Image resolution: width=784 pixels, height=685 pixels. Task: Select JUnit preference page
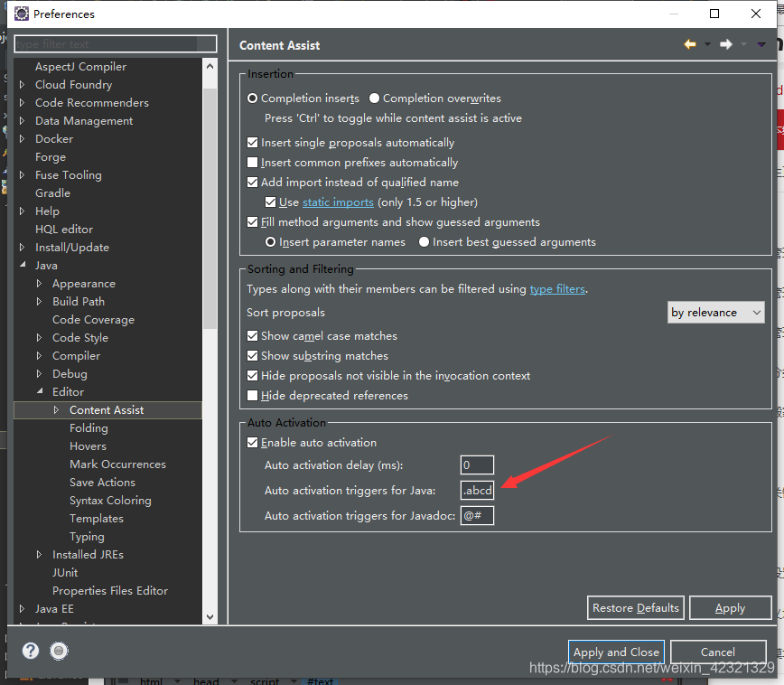click(65, 572)
